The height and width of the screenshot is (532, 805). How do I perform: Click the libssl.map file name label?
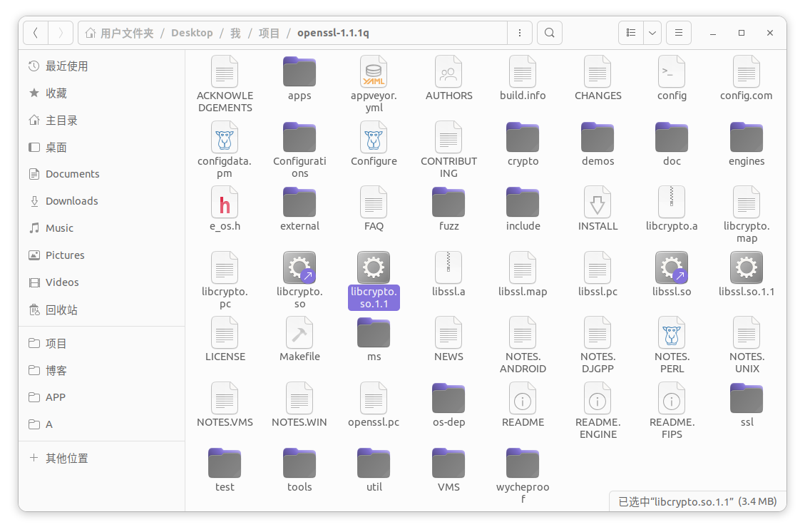point(523,292)
